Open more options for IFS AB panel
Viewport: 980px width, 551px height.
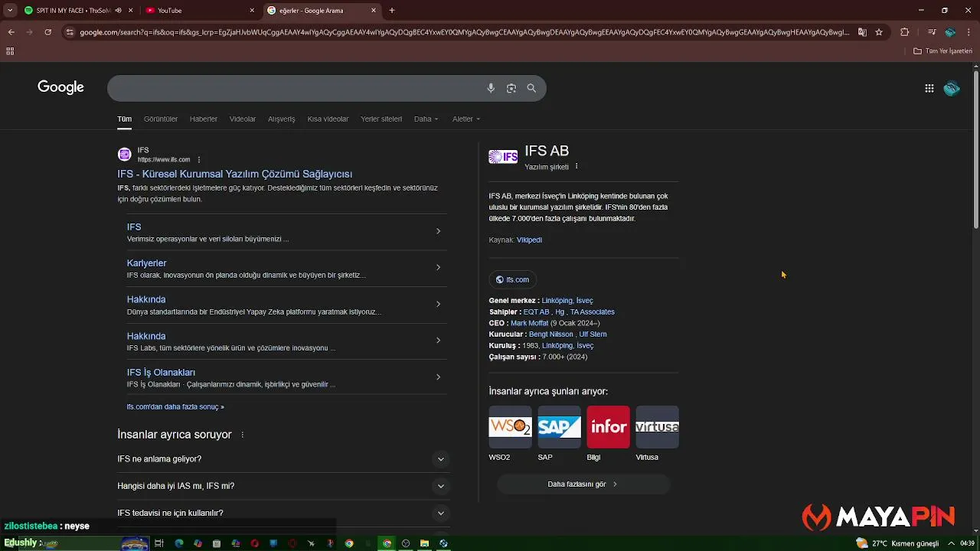(577, 166)
